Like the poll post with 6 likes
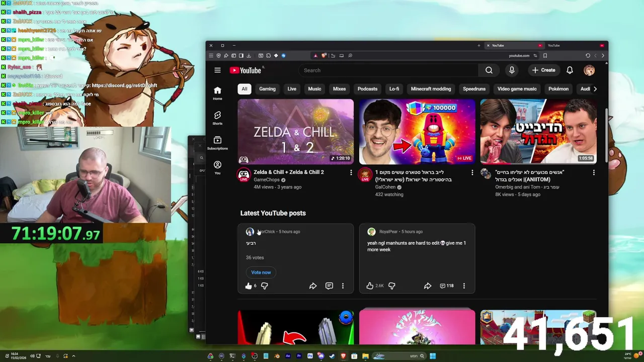 [249, 286]
